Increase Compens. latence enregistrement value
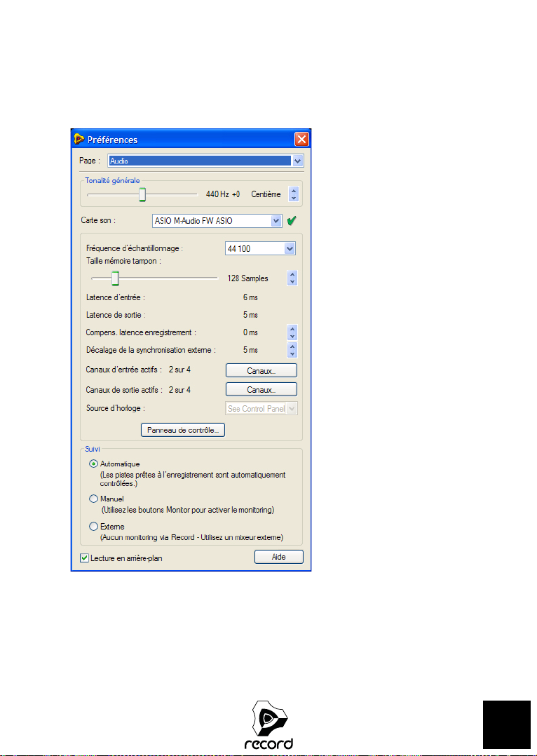This screenshot has width=537, height=756. pyautogui.click(x=292, y=329)
